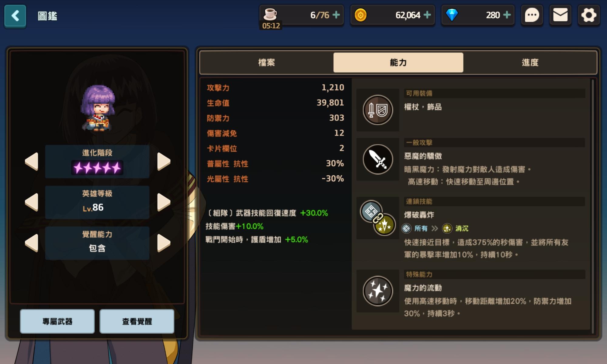Open the chat speech bubble icon
The height and width of the screenshot is (364, 607).
coord(532,15)
